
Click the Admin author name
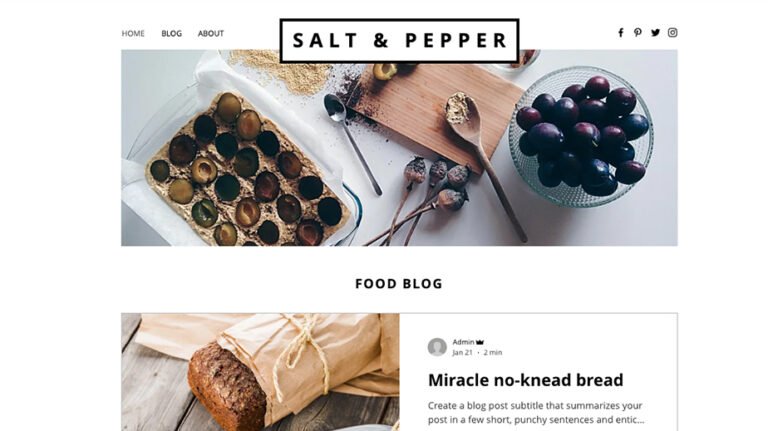coord(463,342)
